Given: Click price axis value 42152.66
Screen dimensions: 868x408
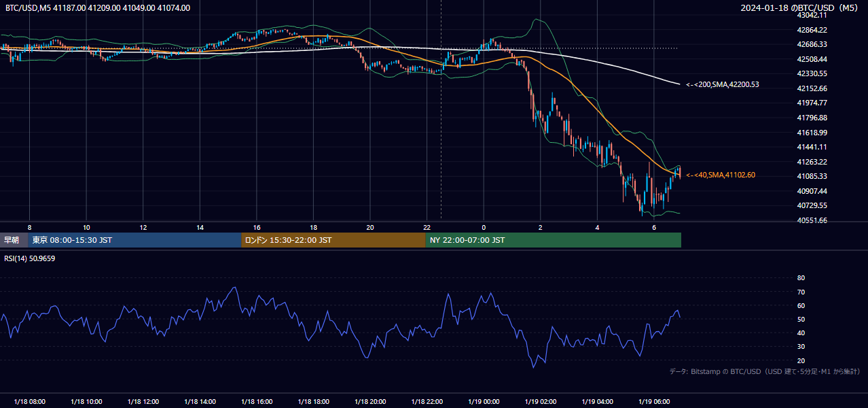Looking at the screenshot, I should (x=812, y=88).
